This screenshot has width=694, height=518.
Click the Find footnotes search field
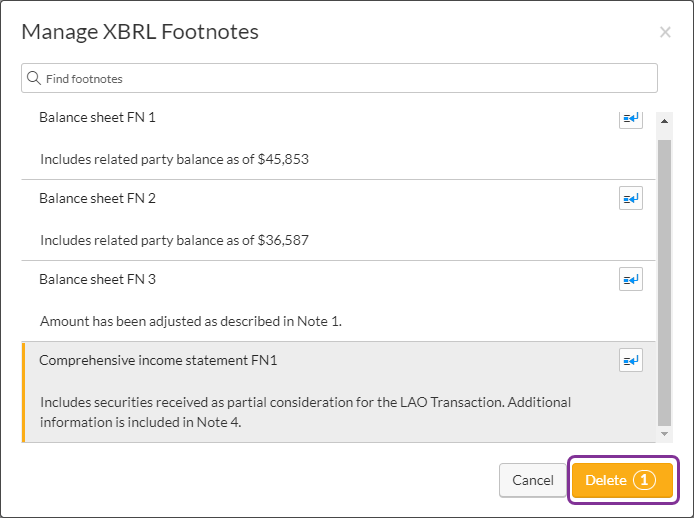tap(339, 78)
